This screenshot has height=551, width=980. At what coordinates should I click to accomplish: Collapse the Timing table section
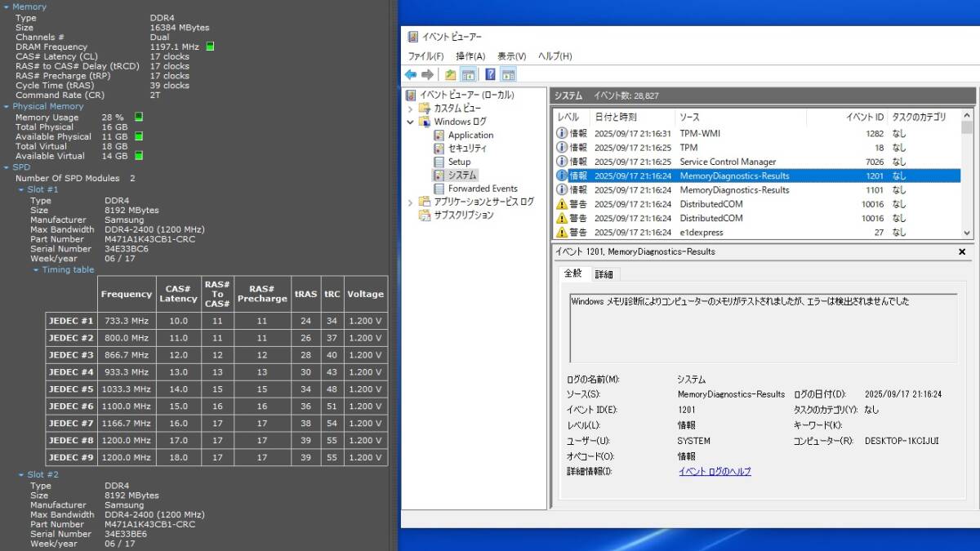36,269
